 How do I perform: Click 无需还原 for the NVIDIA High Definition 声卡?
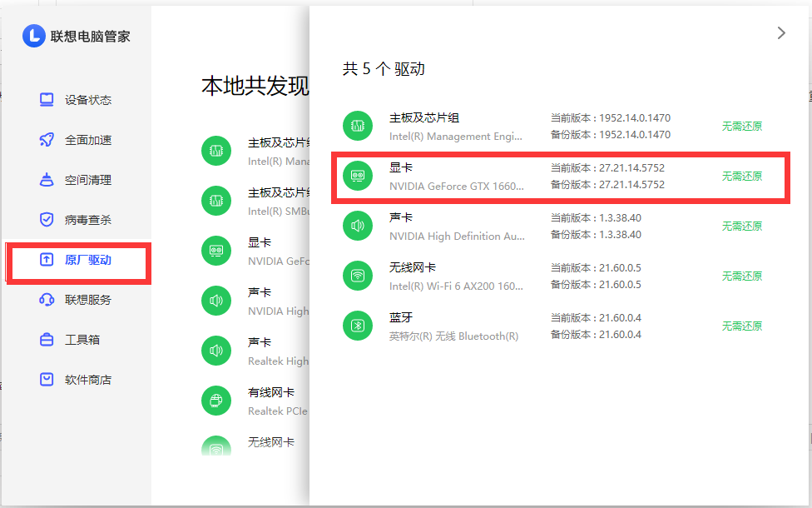click(x=742, y=226)
